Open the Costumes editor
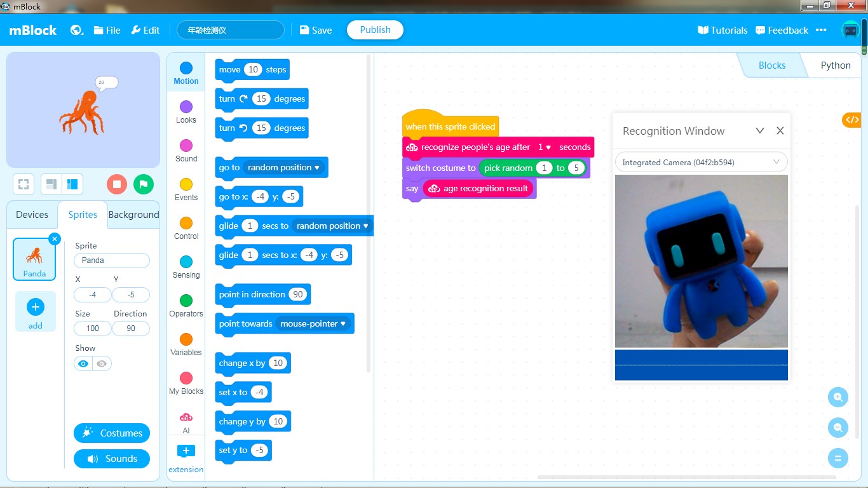Image resolution: width=868 pixels, height=488 pixels. click(111, 433)
